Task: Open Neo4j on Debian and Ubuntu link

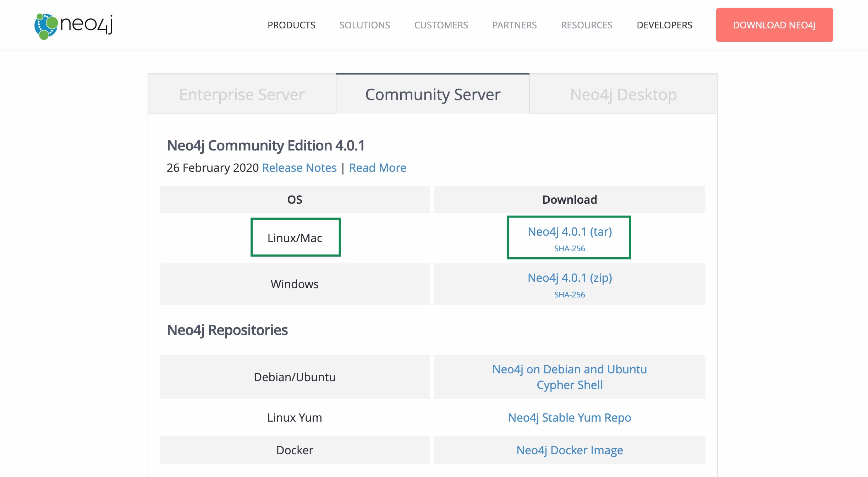Action: point(570,369)
